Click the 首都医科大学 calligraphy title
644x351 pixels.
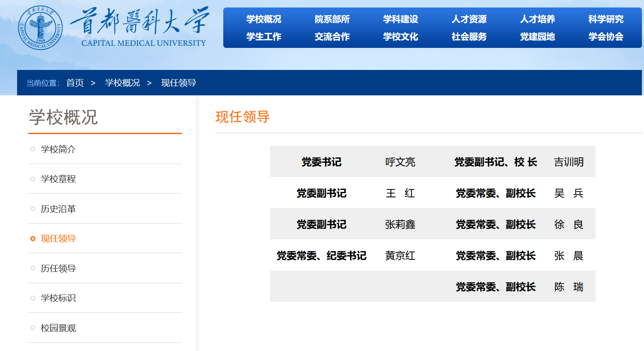(140, 21)
